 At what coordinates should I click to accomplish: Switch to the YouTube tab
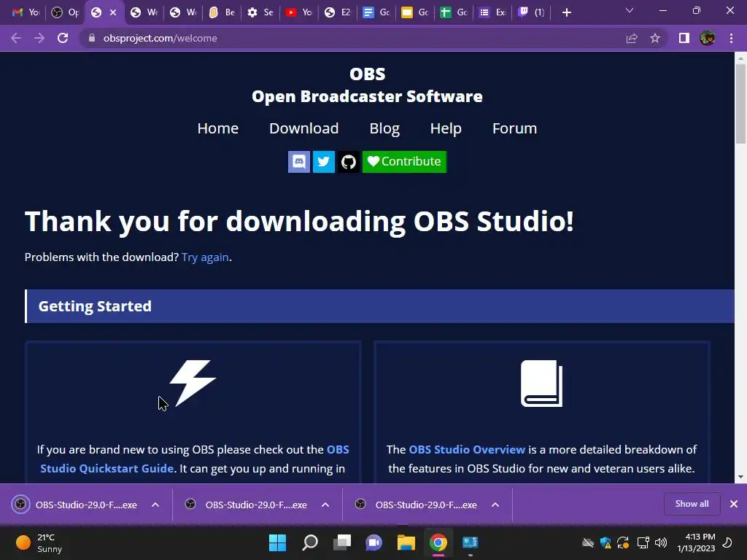(x=298, y=12)
